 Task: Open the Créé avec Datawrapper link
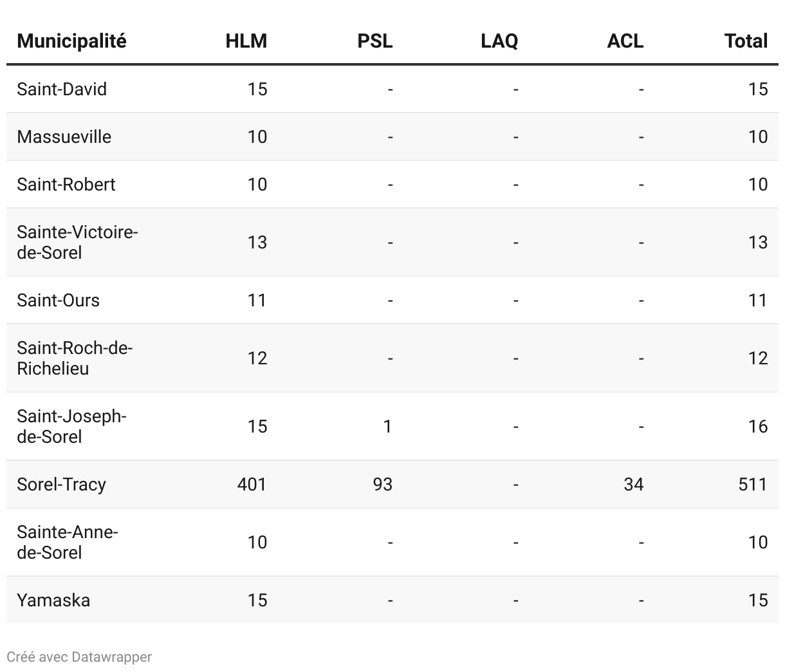click(x=79, y=657)
